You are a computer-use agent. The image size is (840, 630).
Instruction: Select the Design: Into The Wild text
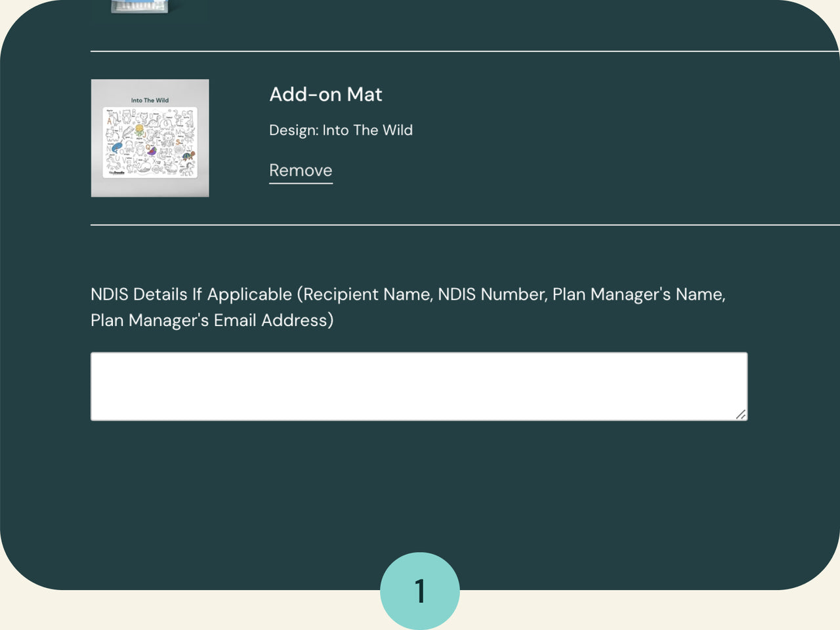341,130
